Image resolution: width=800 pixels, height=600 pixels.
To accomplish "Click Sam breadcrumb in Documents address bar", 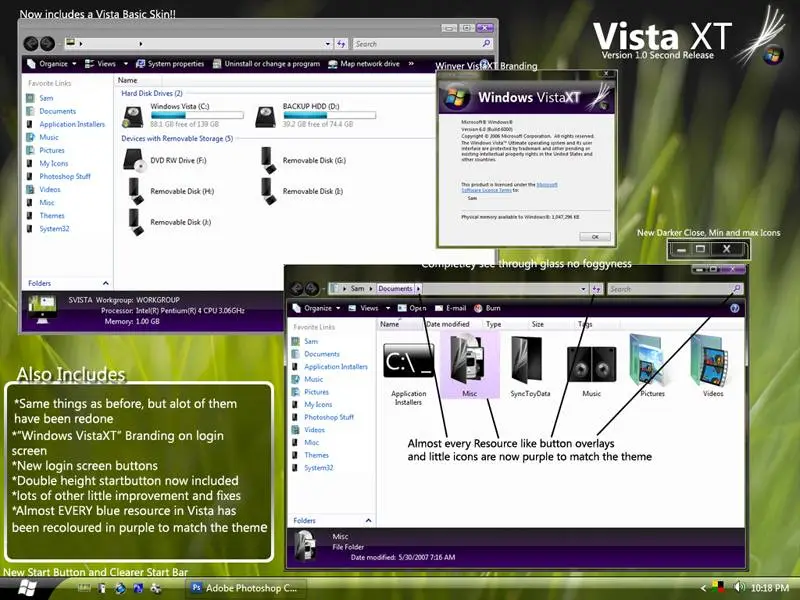I will tap(357, 289).
